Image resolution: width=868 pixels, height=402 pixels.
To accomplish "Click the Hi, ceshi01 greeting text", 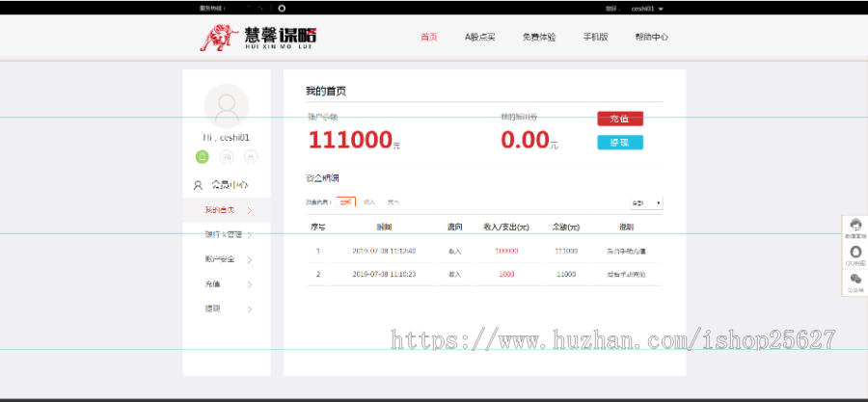I will click(x=227, y=138).
